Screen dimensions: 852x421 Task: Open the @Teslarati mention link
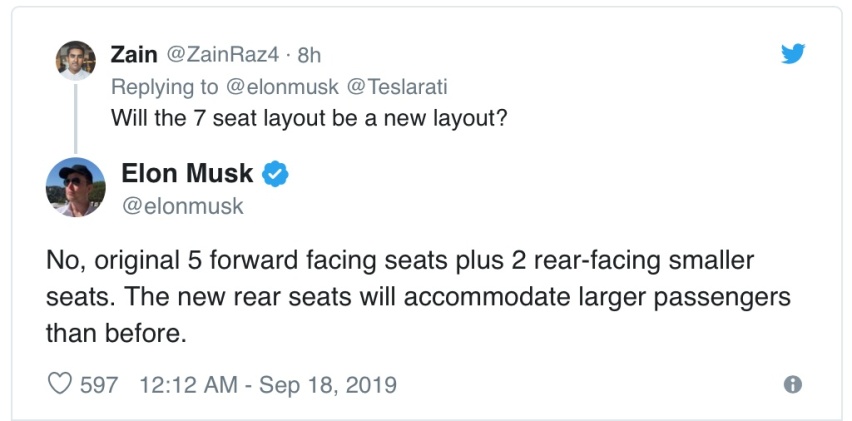pyautogui.click(x=396, y=87)
